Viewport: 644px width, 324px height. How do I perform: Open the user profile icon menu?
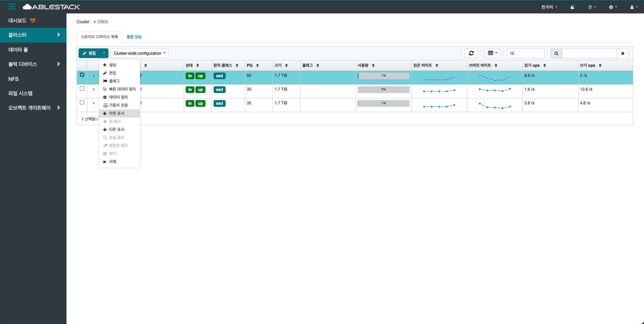634,7
